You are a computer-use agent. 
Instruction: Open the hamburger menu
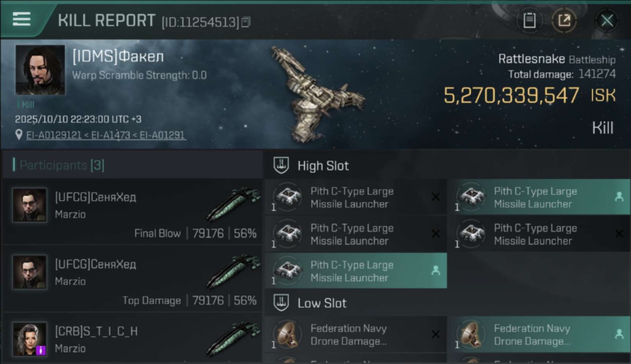(22, 19)
